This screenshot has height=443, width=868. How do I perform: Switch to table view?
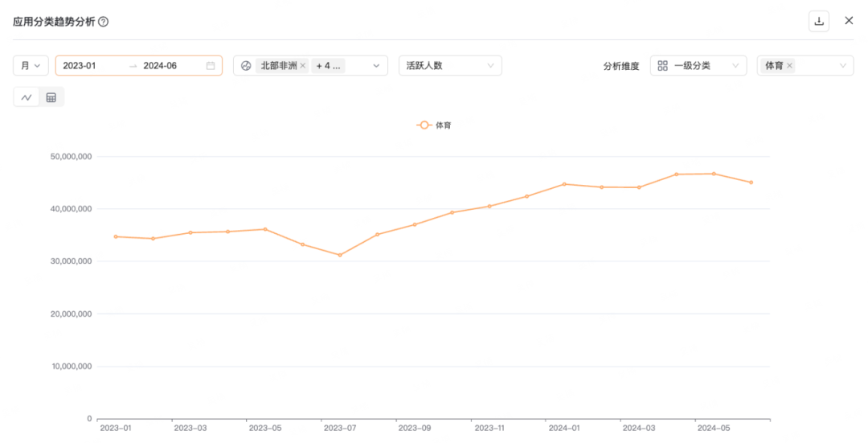pos(51,97)
